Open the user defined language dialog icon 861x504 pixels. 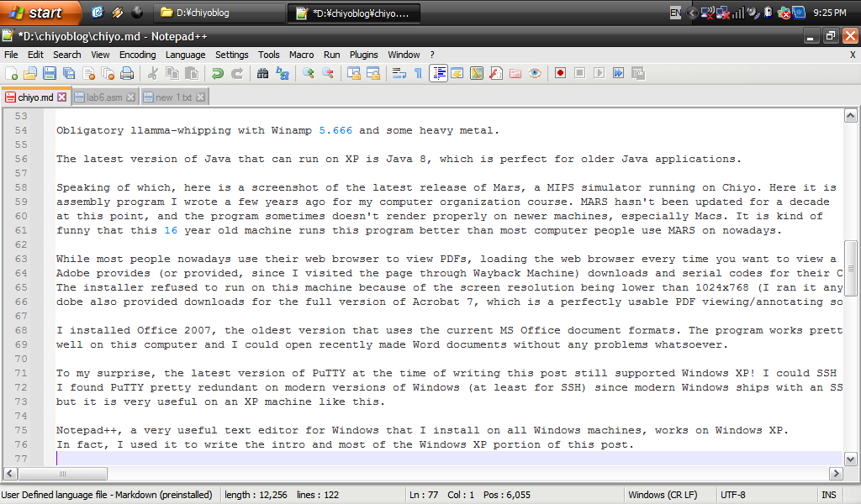coord(457,73)
